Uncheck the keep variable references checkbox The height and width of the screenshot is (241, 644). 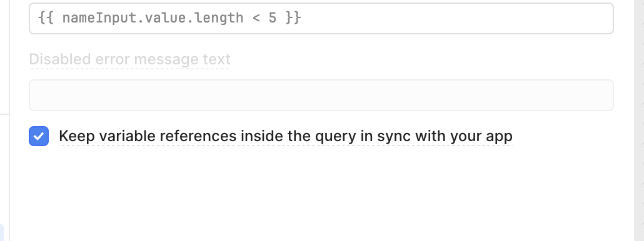39,136
